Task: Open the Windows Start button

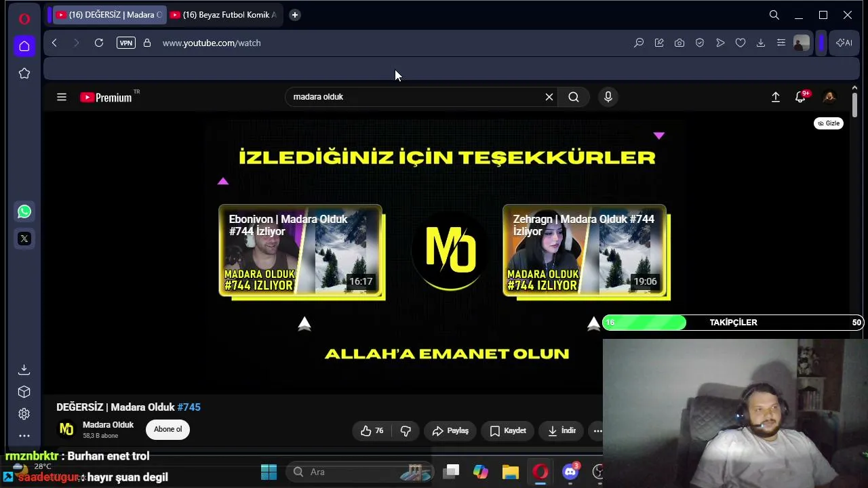Action: coord(269,472)
